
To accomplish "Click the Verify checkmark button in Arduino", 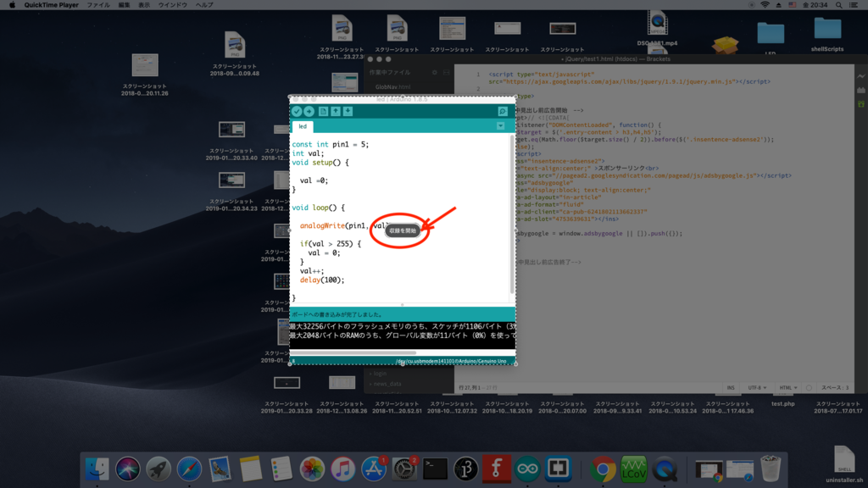I will coord(297,112).
